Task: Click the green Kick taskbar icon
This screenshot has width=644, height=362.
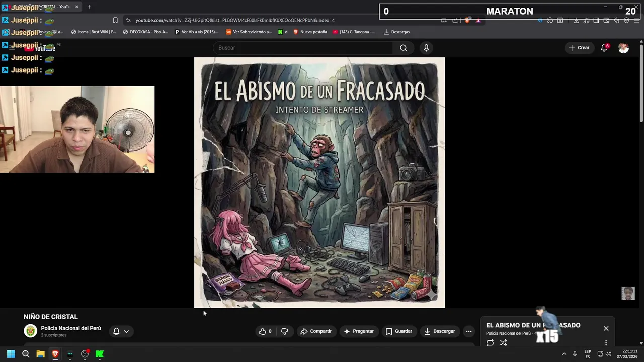Action: click(100, 354)
